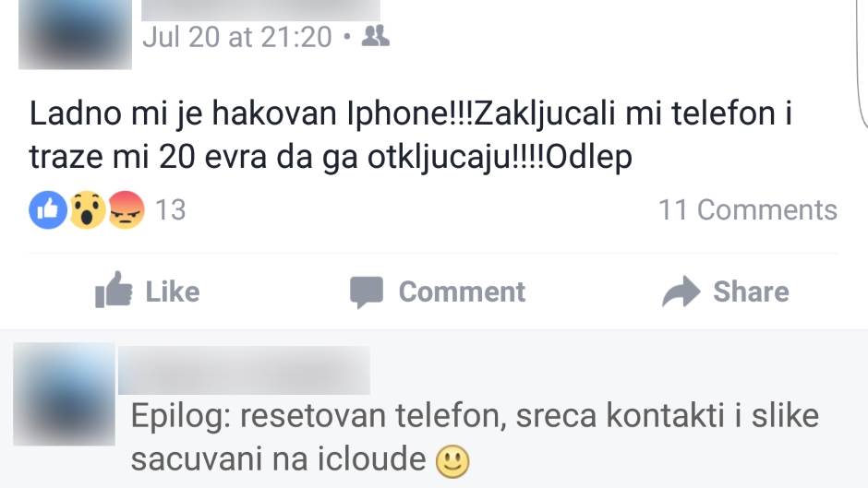Open the post author's blurred name
868x488 pixels.
260,10
